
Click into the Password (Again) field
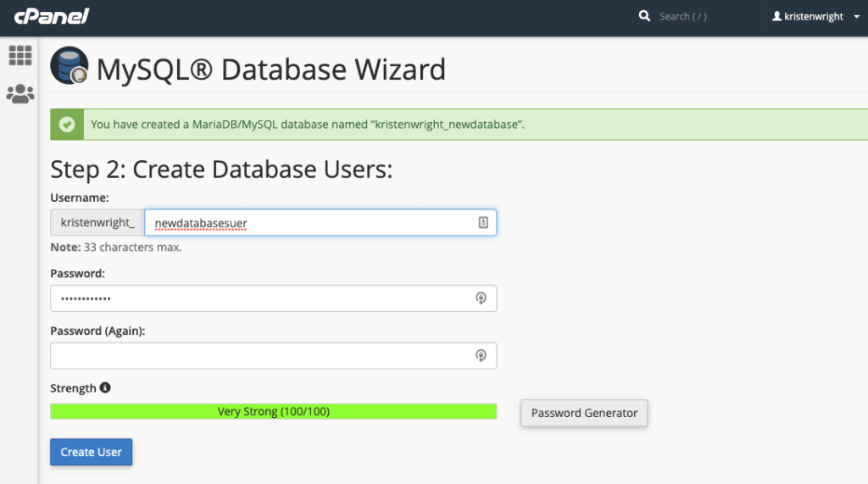tap(274, 355)
